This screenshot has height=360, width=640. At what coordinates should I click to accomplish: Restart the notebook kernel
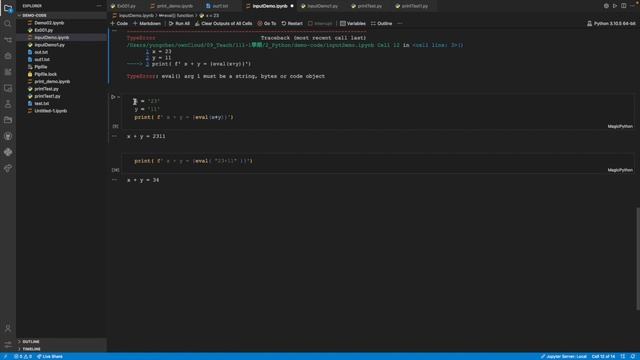[292, 24]
